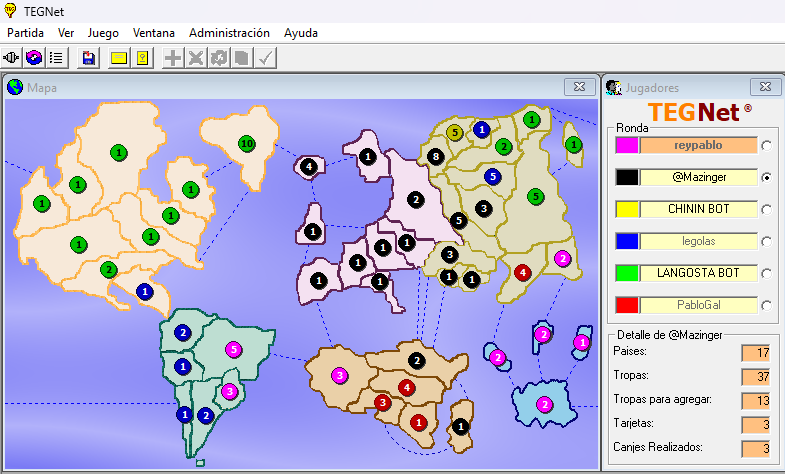Screen dimensions: 785x474
Task: Select the radio button next to reypablo
Action: pos(767,146)
